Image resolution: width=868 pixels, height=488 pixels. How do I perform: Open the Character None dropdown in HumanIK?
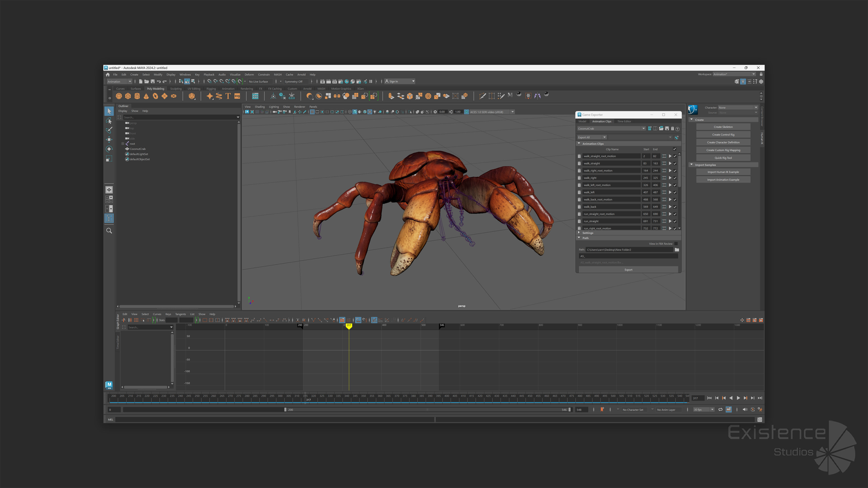click(x=738, y=108)
